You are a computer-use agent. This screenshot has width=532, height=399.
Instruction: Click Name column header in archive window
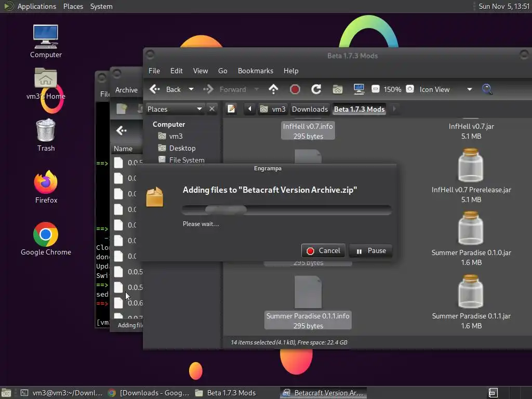tap(123, 149)
